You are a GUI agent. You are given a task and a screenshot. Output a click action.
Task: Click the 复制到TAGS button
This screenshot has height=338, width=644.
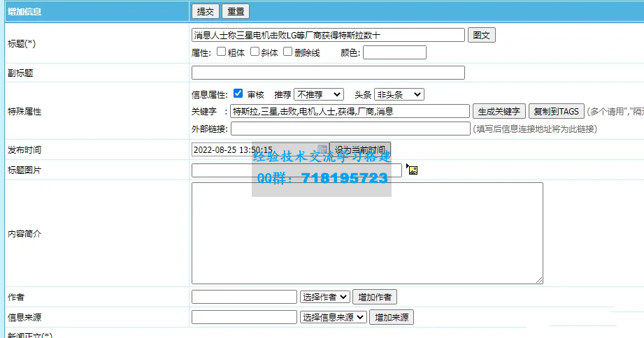[x=556, y=111]
